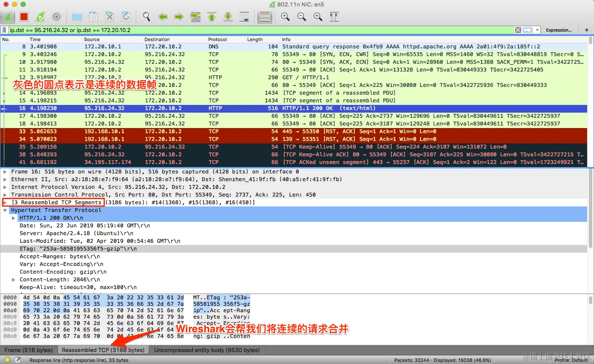594x364 pixels.
Task: Select the ETag header line
Action: pos(294,249)
